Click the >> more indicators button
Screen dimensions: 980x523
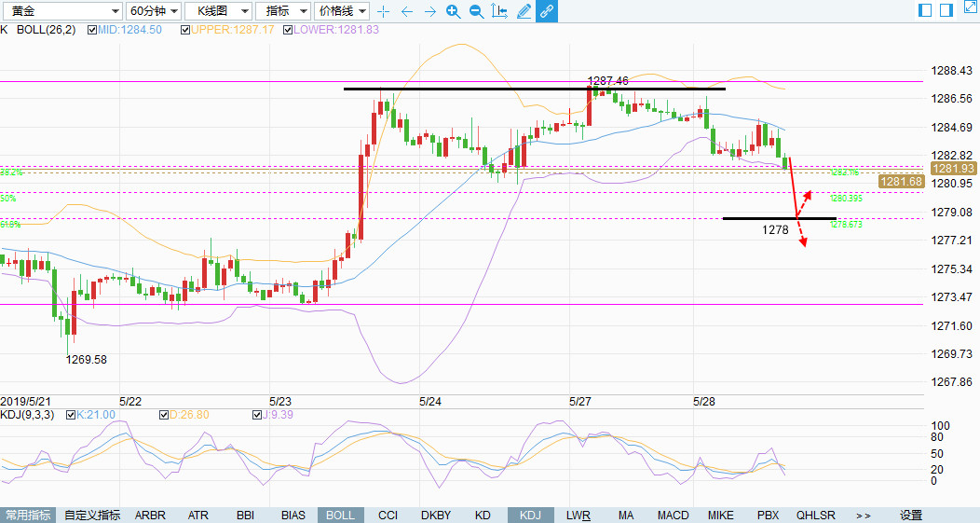click(864, 516)
